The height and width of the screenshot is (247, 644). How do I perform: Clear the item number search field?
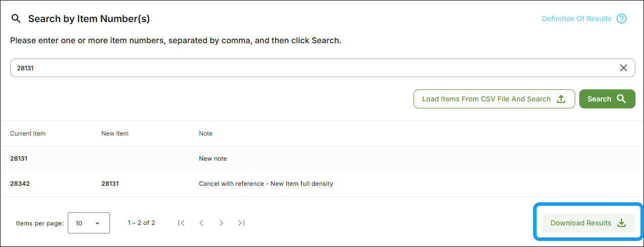(x=623, y=68)
